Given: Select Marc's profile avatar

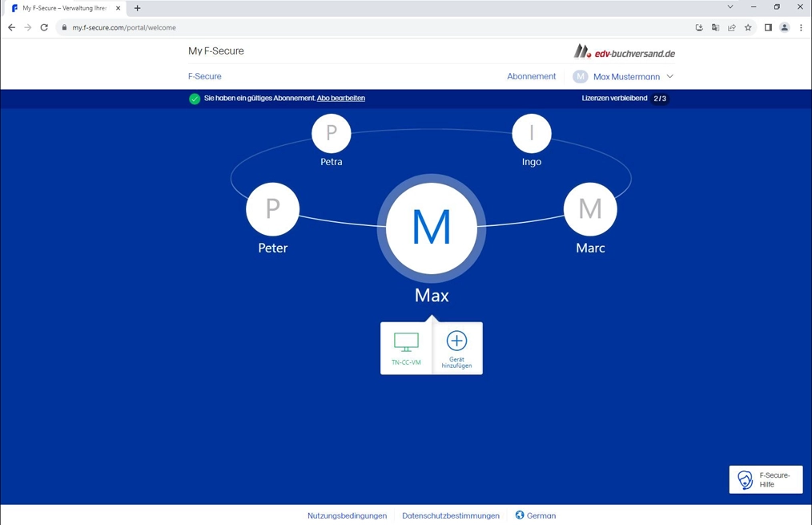Looking at the screenshot, I should click(x=590, y=209).
